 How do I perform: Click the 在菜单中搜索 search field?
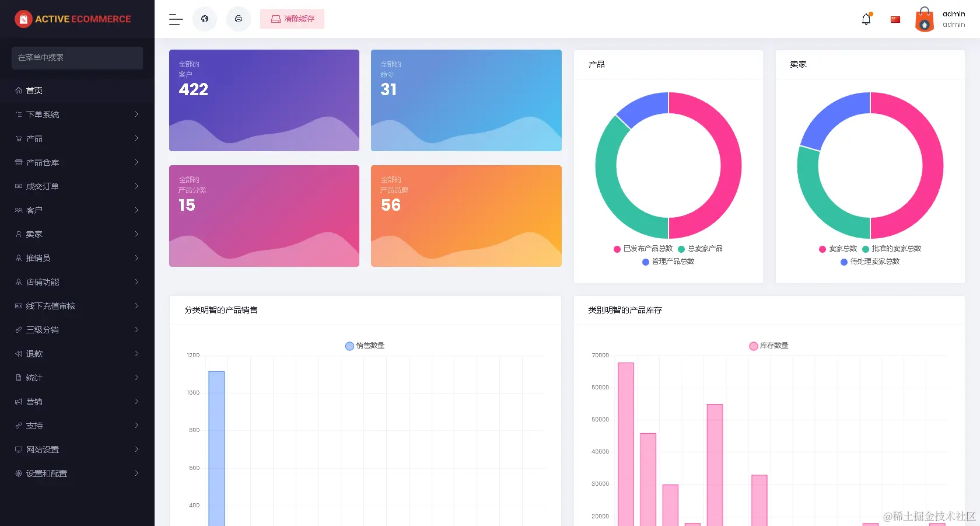pos(77,58)
